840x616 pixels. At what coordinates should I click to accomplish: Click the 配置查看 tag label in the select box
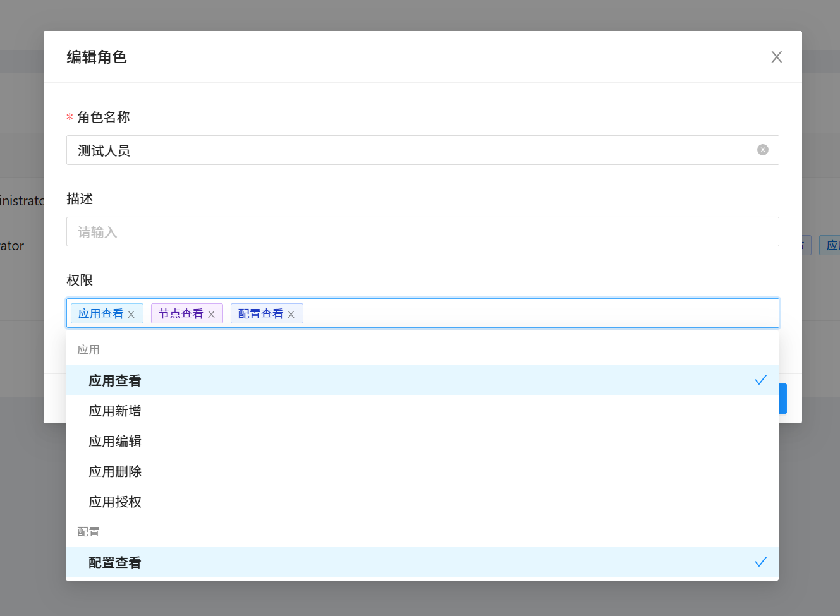point(260,314)
